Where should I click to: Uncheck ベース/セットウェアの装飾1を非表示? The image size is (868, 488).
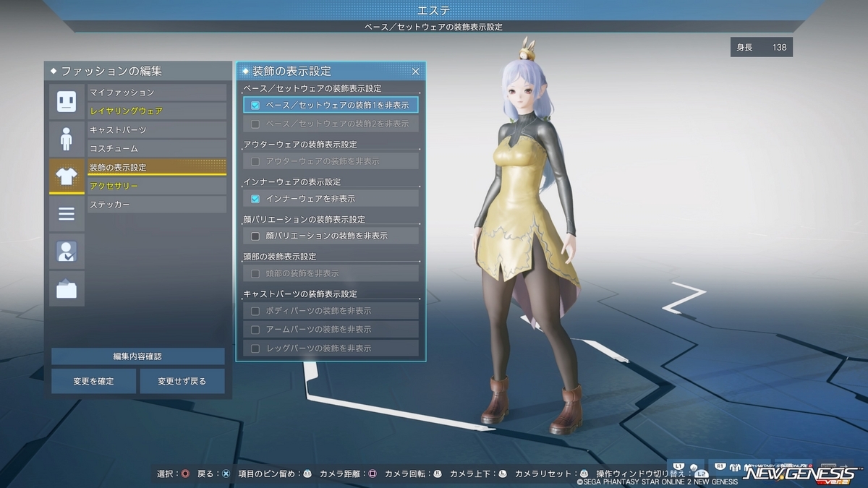coord(255,105)
